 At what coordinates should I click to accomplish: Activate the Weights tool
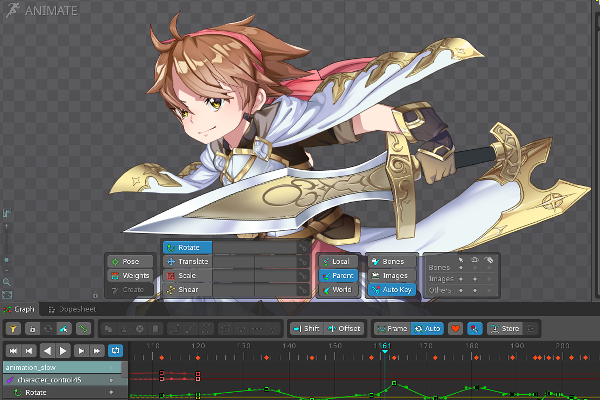point(130,276)
